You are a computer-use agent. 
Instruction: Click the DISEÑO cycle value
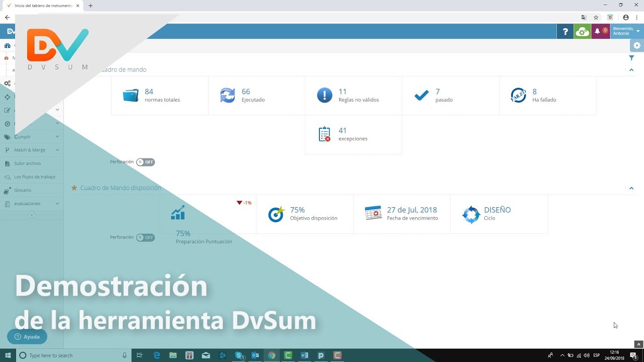(498, 210)
